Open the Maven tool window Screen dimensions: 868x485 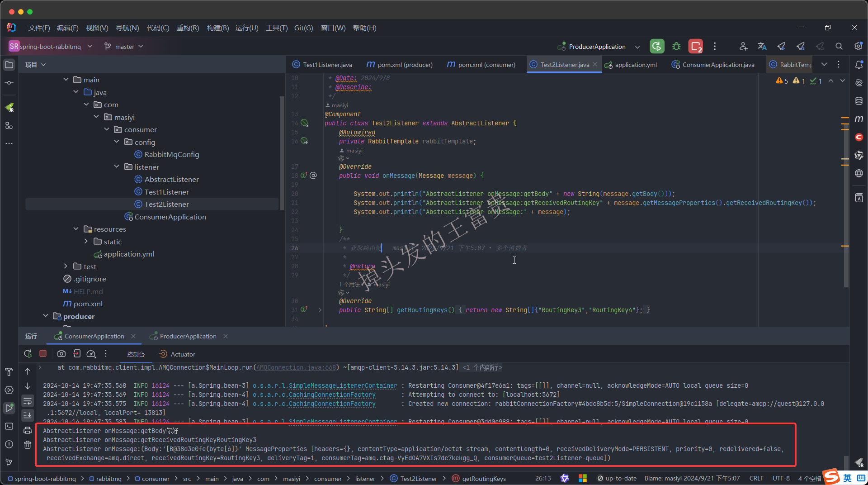tap(859, 119)
